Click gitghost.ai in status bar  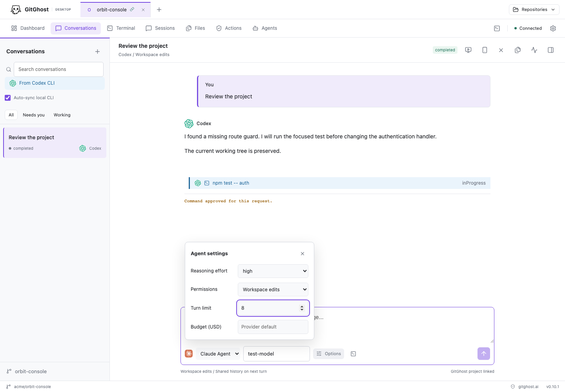[x=528, y=387]
